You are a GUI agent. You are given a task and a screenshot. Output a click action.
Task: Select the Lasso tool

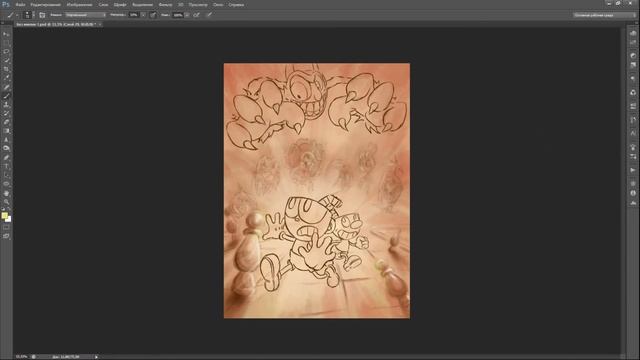point(6,52)
